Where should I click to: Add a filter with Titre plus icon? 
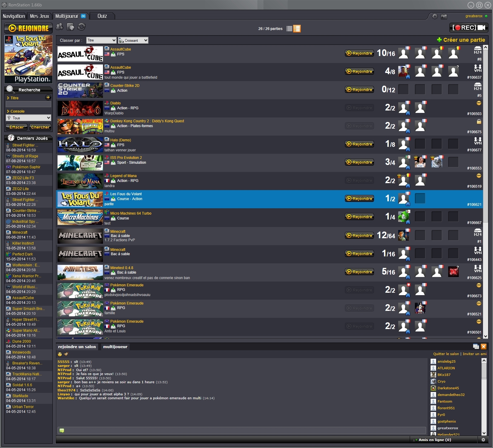point(48,97)
